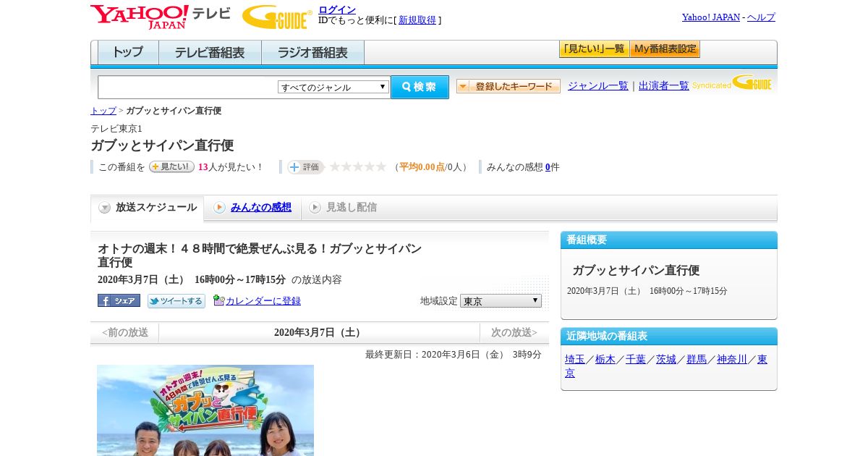Click the 群馬 region link
868x456 pixels.
[x=697, y=359]
